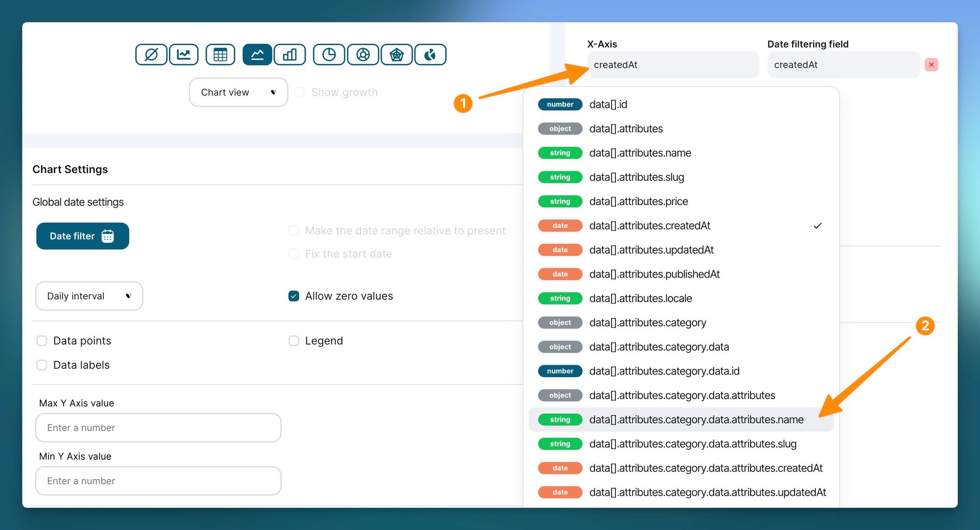
Task: Choose the radar chart type icon
Action: pos(396,54)
